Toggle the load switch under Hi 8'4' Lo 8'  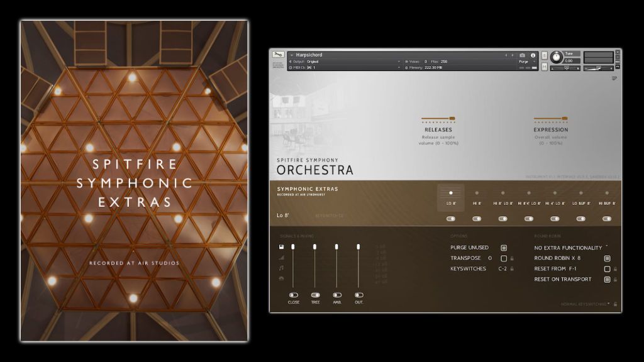(529, 219)
